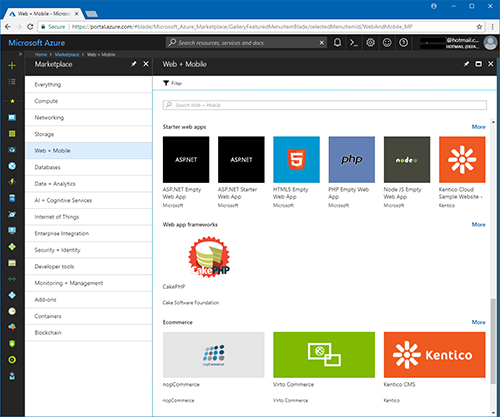This screenshot has width=500, height=417.
Task: Open Security + Identity category
Action: [x=89, y=250]
